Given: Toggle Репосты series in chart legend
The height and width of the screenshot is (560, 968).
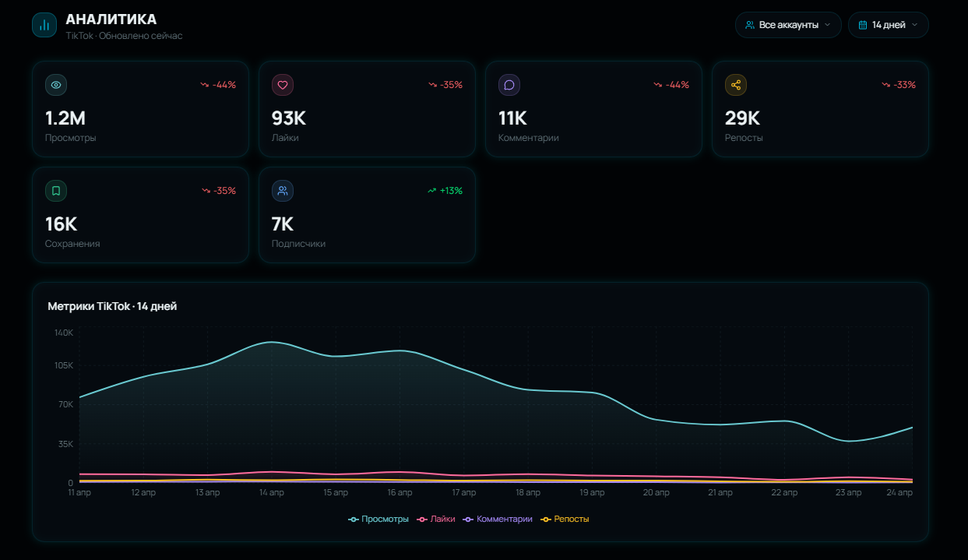Looking at the screenshot, I should tap(565, 519).
